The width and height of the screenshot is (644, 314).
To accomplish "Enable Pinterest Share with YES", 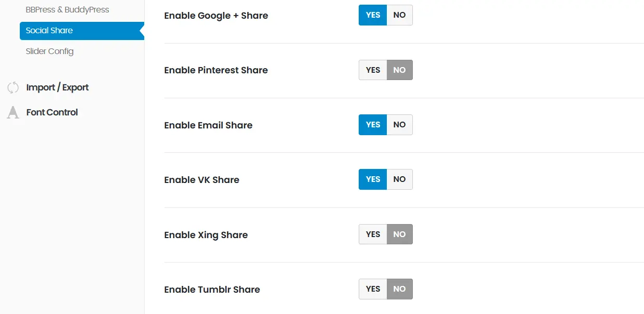I will 373,70.
